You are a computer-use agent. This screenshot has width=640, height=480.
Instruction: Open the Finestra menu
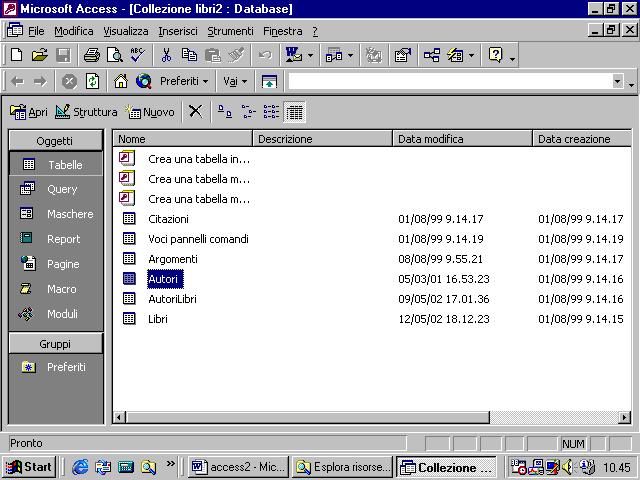283,31
